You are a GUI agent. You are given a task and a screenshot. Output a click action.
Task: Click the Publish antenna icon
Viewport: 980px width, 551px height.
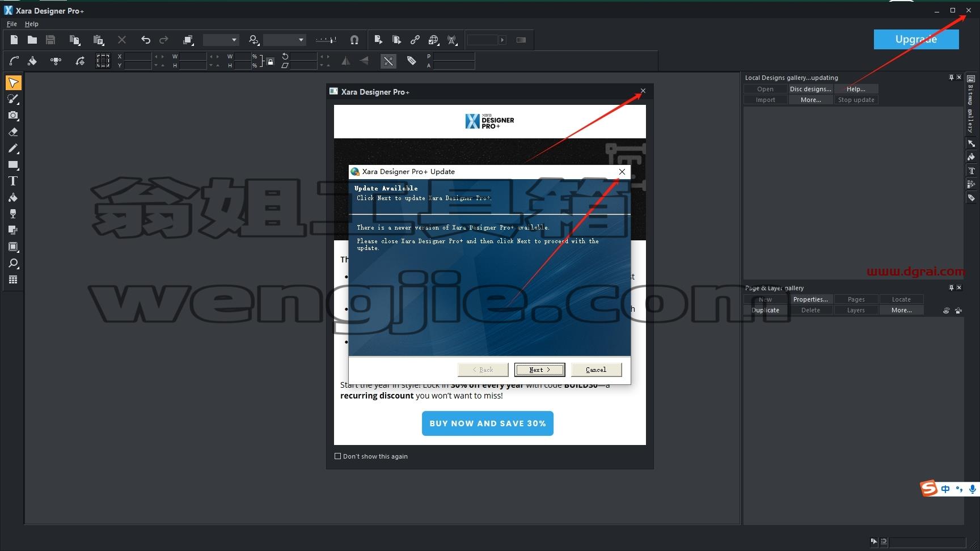coord(452,40)
